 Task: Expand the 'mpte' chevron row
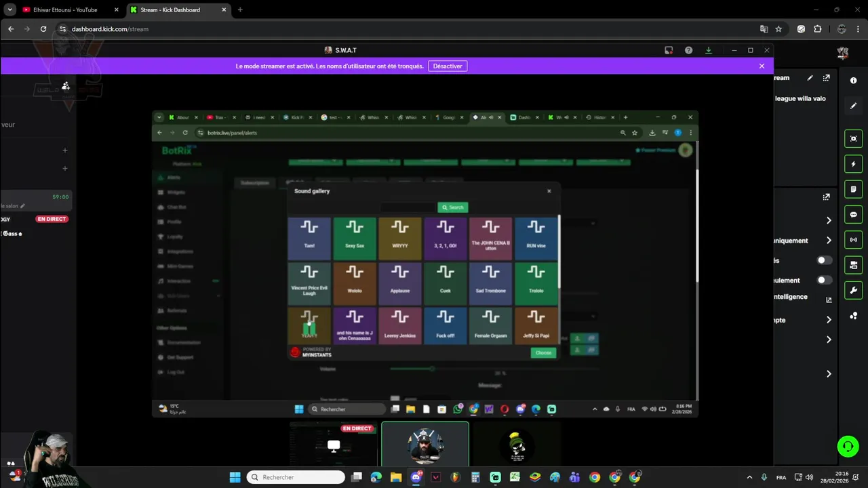pyautogui.click(x=829, y=320)
